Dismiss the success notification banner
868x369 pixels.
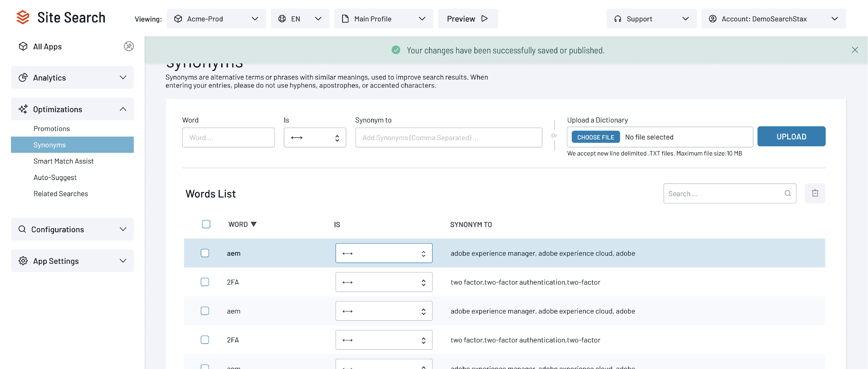point(855,50)
